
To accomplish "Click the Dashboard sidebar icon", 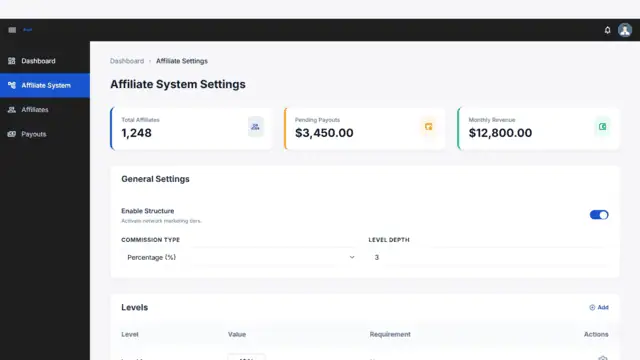I will 11,61.
